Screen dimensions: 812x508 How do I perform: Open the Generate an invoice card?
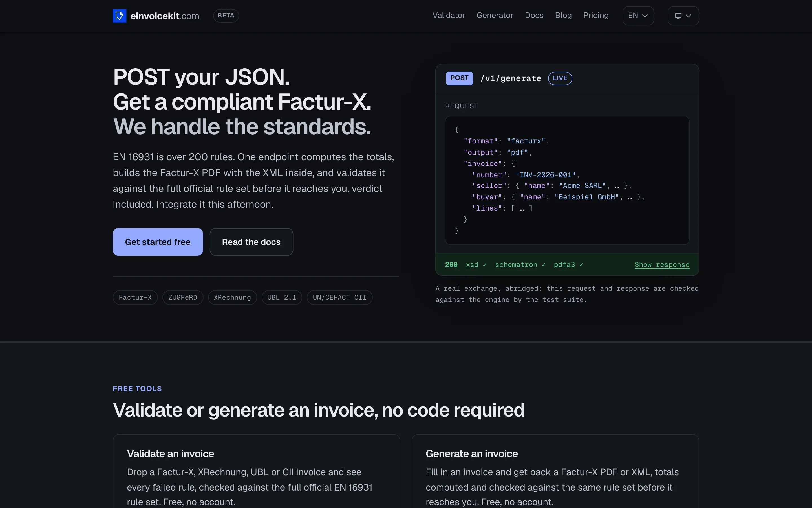coord(555,471)
